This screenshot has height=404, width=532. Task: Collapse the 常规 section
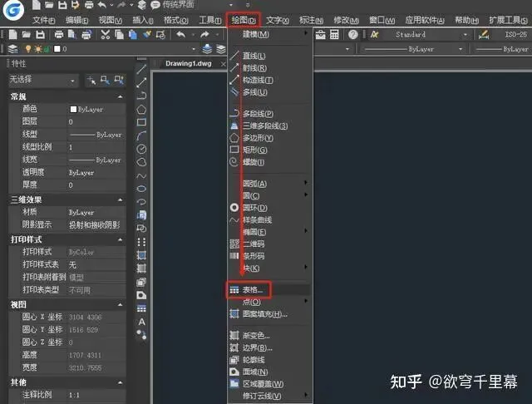(x=120, y=97)
